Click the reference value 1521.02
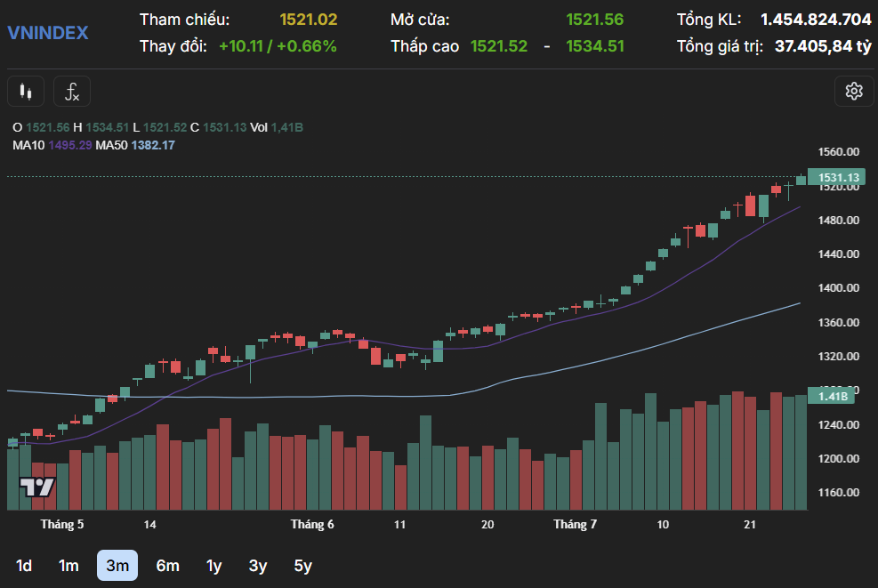The image size is (878, 588). [x=309, y=20]
